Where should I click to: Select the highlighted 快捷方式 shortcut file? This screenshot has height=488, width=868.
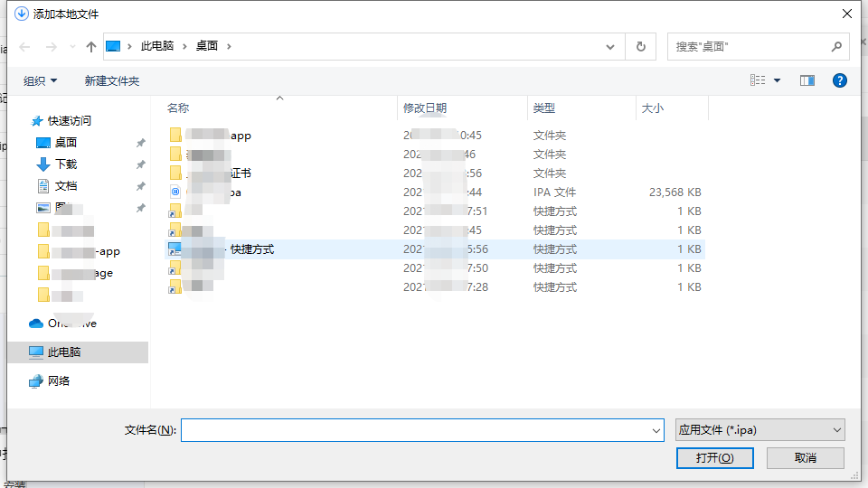pyautogui.click(x=435, y=249)
